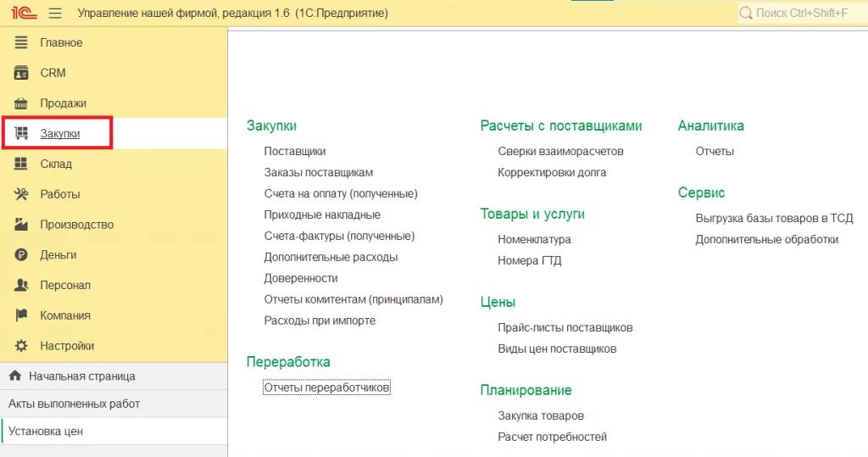The image size is (868, 457).
Task: Open Закупка товаров
Action: pos(541,415)
